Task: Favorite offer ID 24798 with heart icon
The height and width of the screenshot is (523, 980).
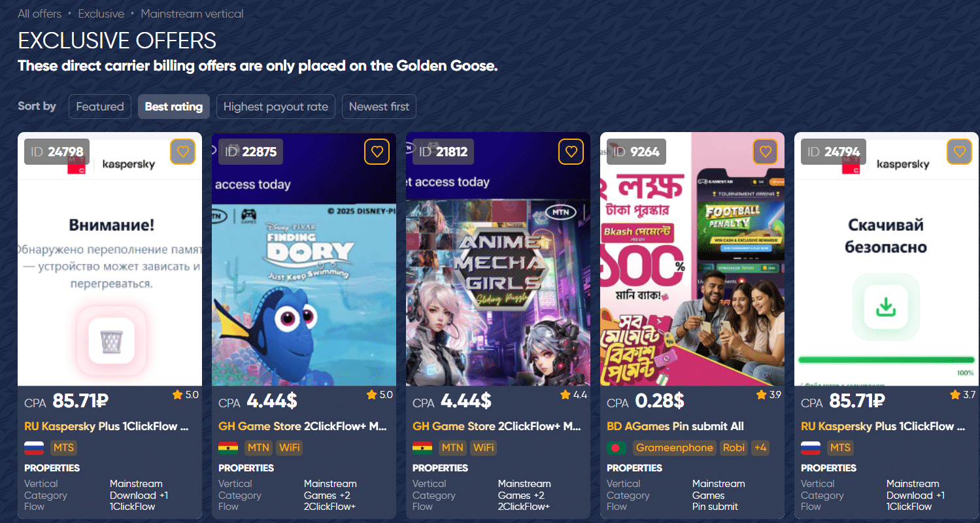Action: pyautogui.click(x=182, y=152)
